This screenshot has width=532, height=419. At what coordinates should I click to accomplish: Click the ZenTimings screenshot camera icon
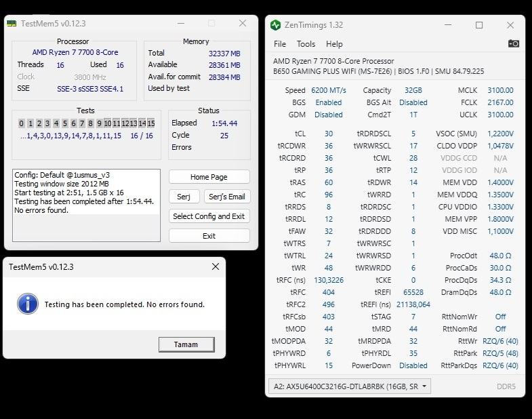pos(513,44)
